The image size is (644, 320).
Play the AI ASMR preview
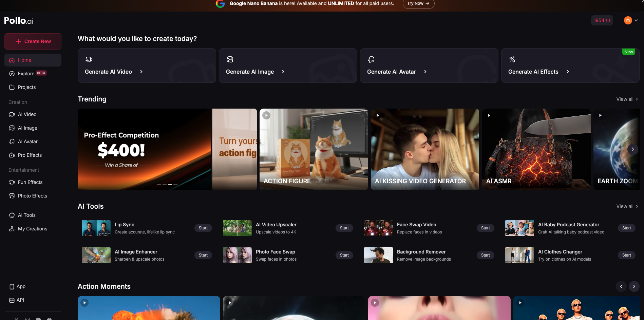coord(489,115)
